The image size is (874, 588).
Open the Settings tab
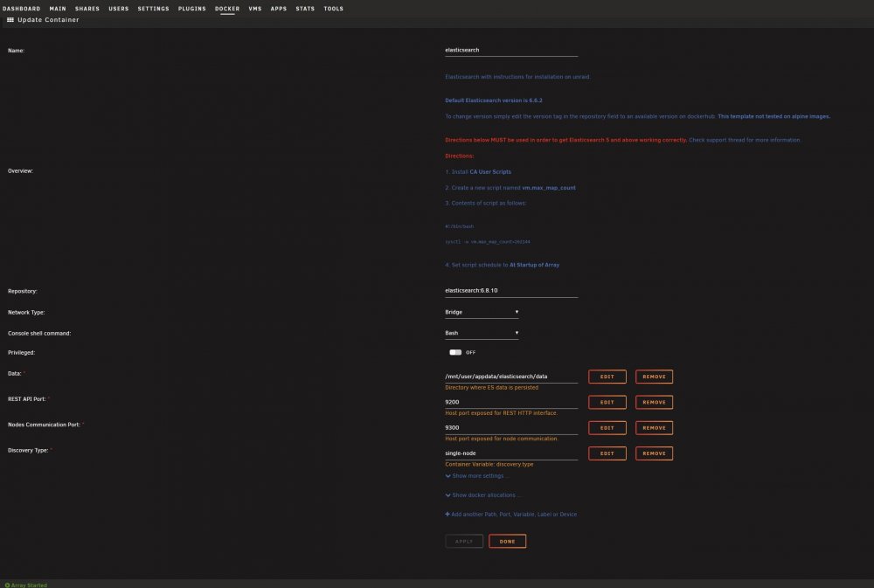pyautogui.click(x=153, y=9)
